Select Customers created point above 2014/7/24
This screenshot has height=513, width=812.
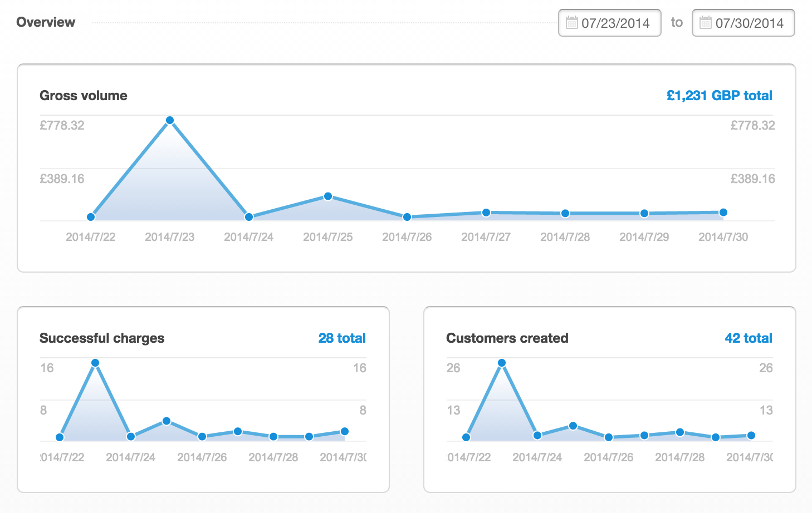click(537, 435)
